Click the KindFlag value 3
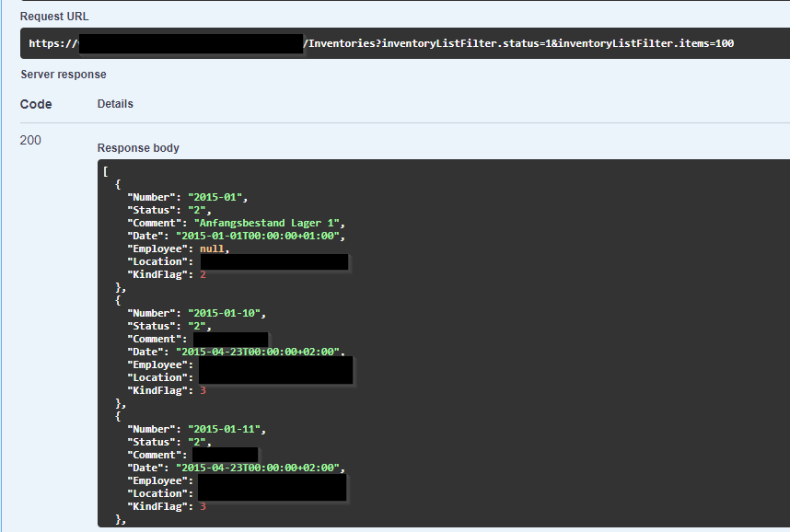This screenshot has height=532, width=790. [203, 390]
